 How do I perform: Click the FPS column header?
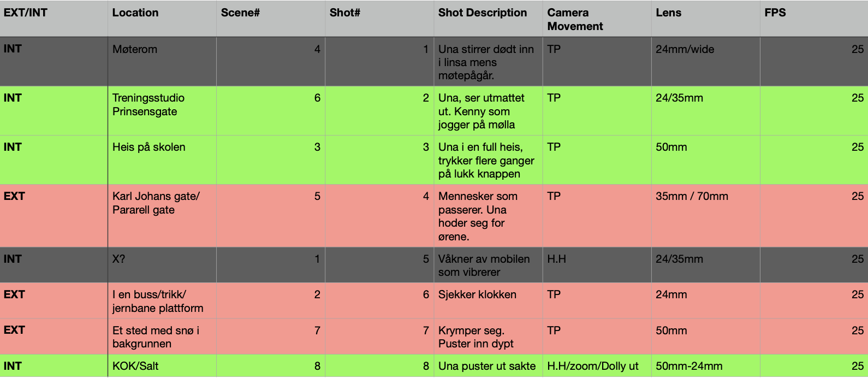(814, 19)
